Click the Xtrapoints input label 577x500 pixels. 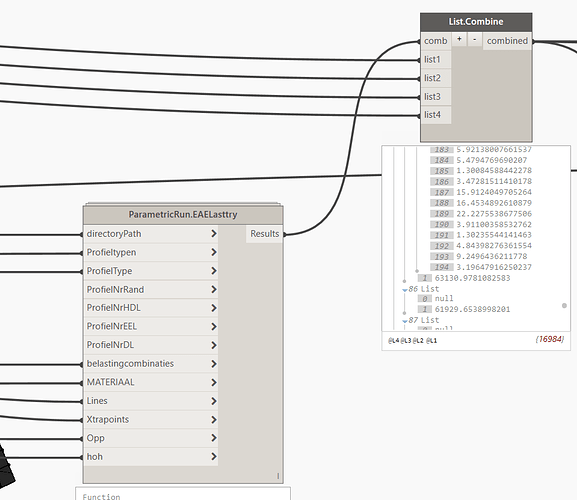click(x=108, y=420)
